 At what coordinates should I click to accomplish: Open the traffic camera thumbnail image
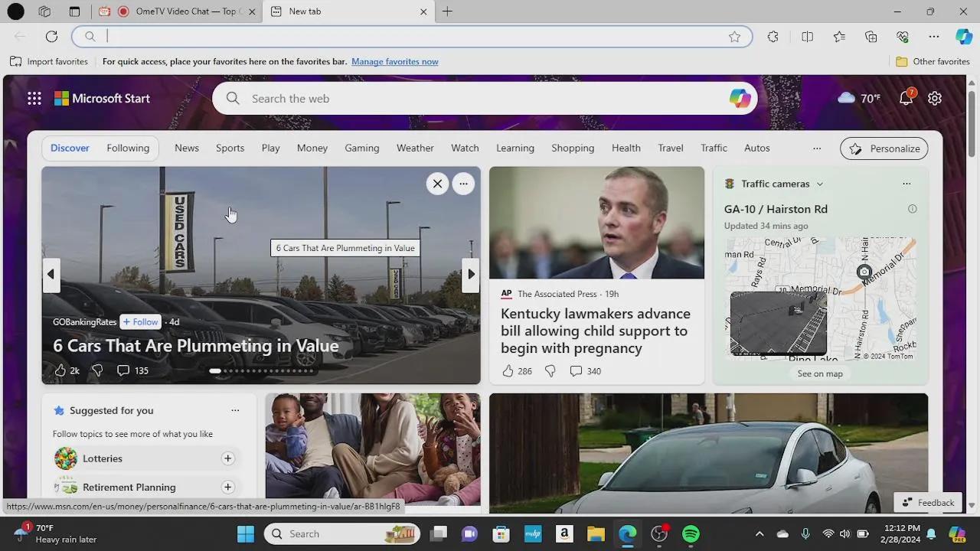pyautogui.click(x=779, y=323)
